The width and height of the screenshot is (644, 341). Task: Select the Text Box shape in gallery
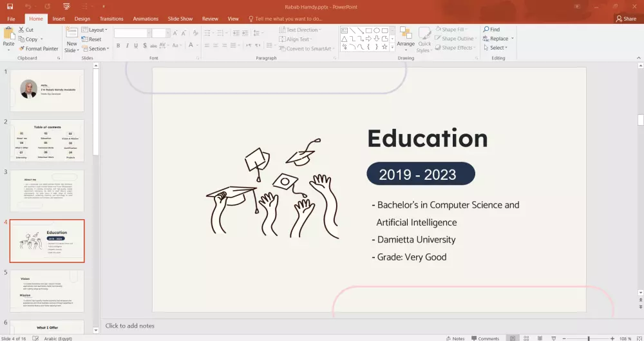344,30
